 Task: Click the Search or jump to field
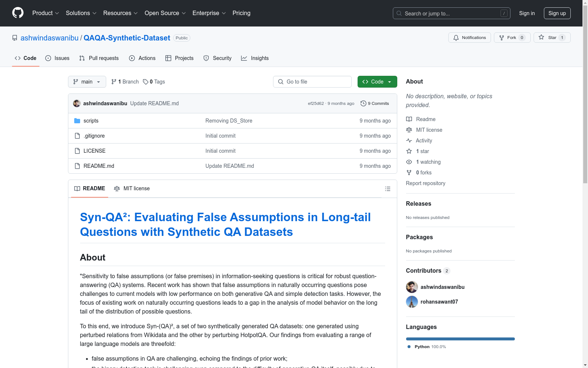coord(452,13)
